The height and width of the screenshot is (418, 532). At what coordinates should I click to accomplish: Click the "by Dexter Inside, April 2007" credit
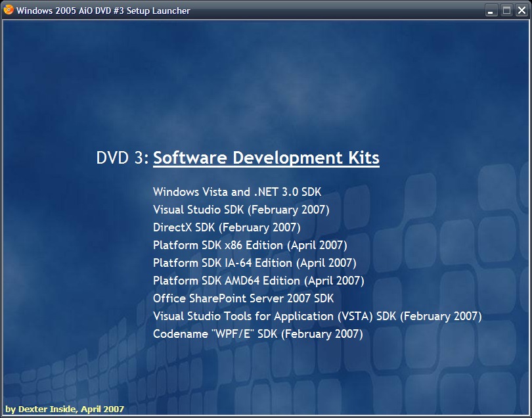tap(64, 409)
